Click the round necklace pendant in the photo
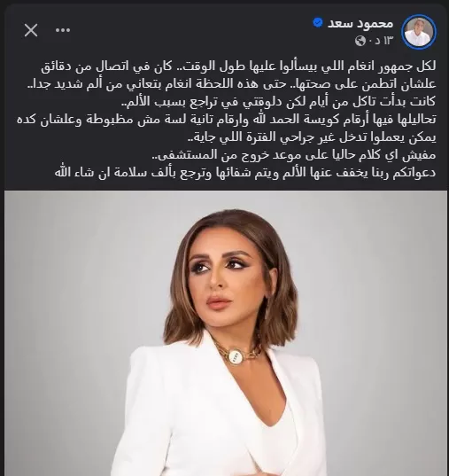This screenshot has width=449, height=476. coord(236,356)
